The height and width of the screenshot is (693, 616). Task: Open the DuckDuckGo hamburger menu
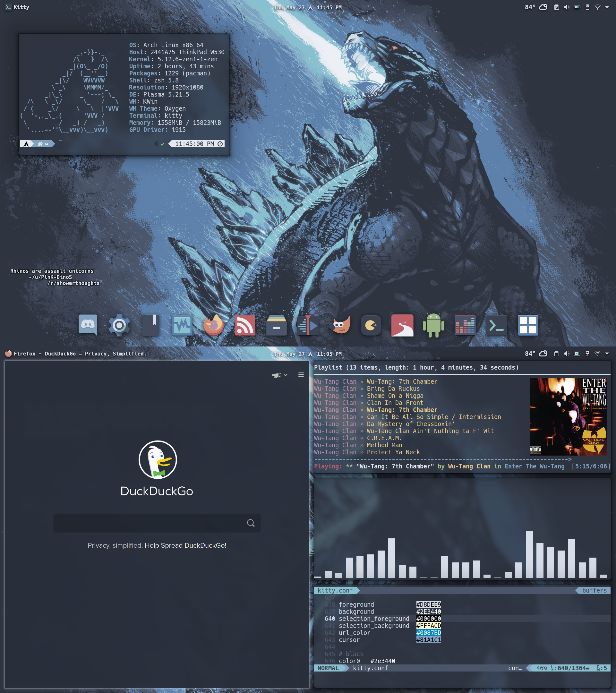(x=301, y=375)
